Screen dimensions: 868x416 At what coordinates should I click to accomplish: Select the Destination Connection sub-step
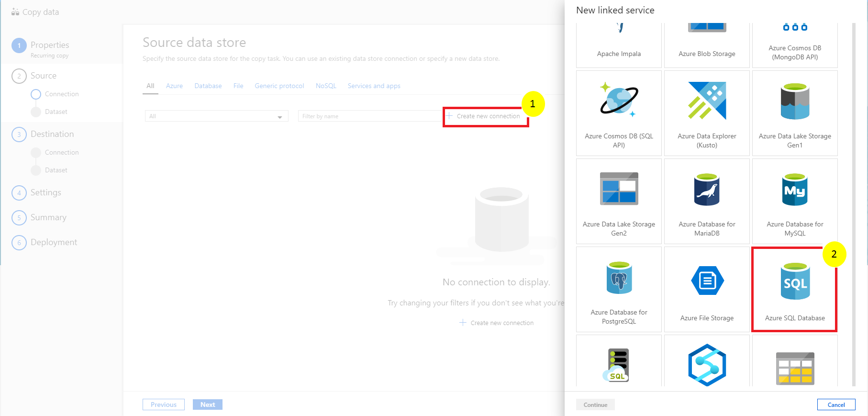55,152
